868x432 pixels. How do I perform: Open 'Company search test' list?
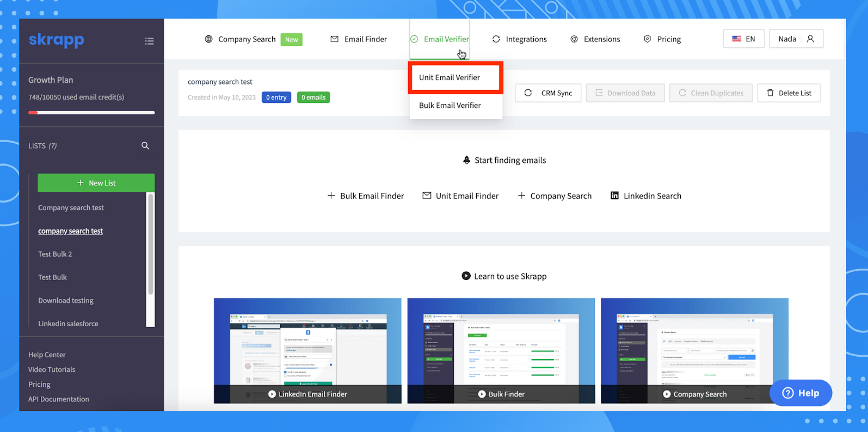point(71,208)
